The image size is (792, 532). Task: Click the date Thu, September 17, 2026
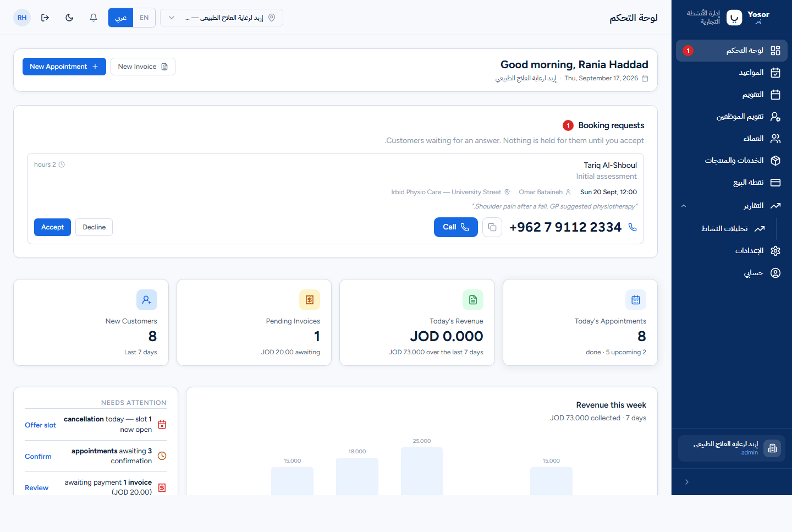pos(601,78)
